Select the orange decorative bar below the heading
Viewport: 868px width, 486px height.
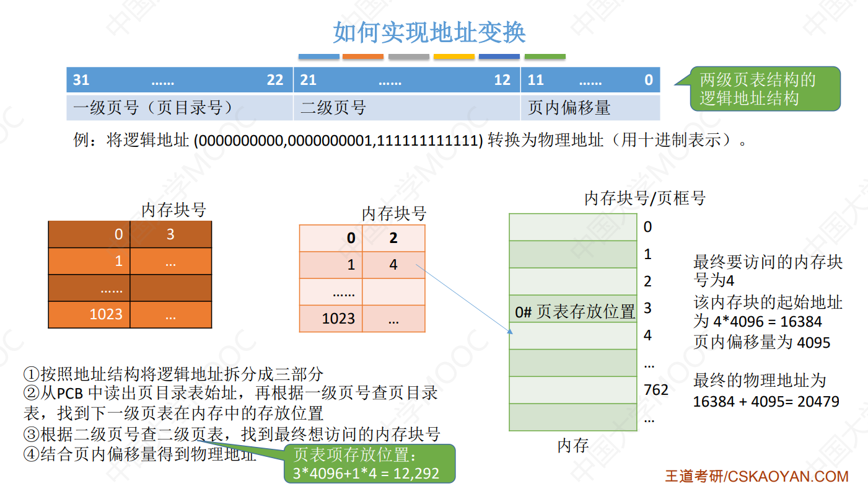(x=363, y=56)
